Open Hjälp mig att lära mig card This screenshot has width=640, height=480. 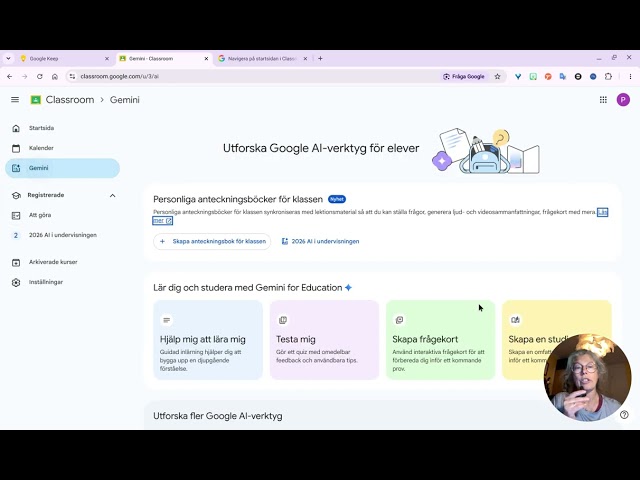208,340
